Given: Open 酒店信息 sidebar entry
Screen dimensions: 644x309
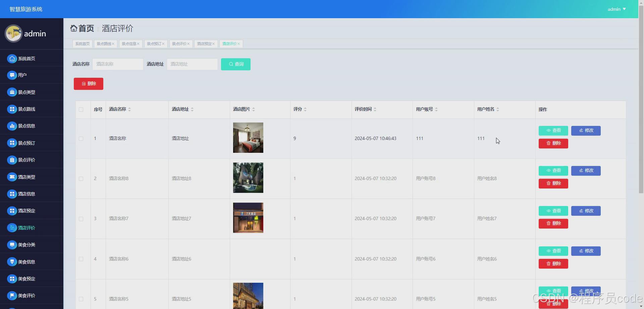Looking at the screenshot, I should coord(32,194).
